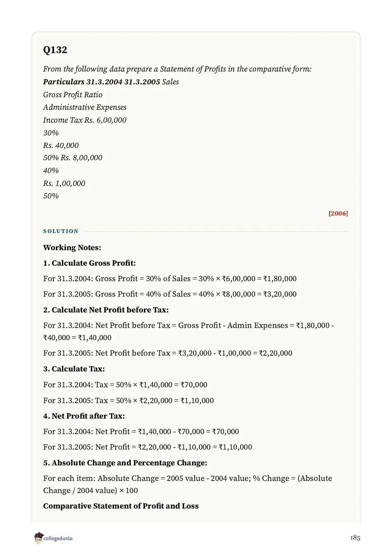The width and height of the screenshot is (392, 555).
Task: Click Comparative Statement of Profit and Loss title
Action: coord(121,506)
